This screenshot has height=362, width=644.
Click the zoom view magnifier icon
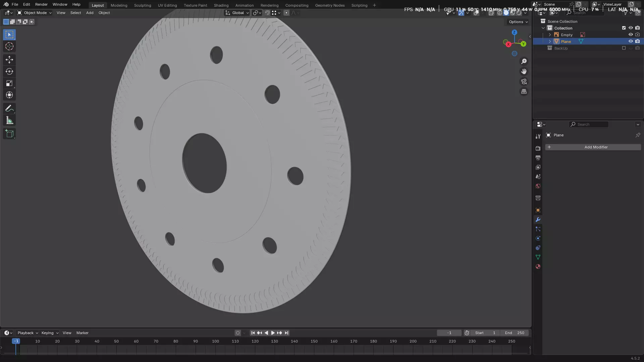(x=524, y=61)
